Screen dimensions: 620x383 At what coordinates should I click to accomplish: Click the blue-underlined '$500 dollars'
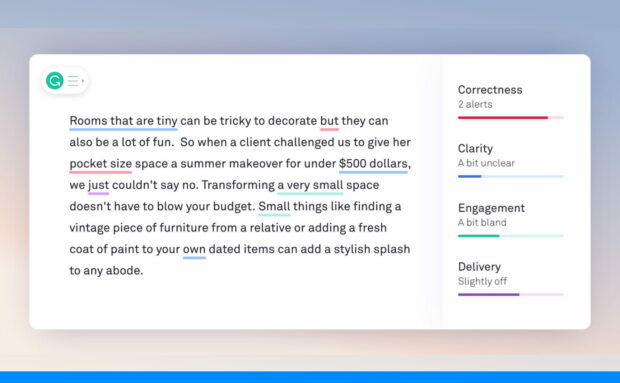pos(373,164)
